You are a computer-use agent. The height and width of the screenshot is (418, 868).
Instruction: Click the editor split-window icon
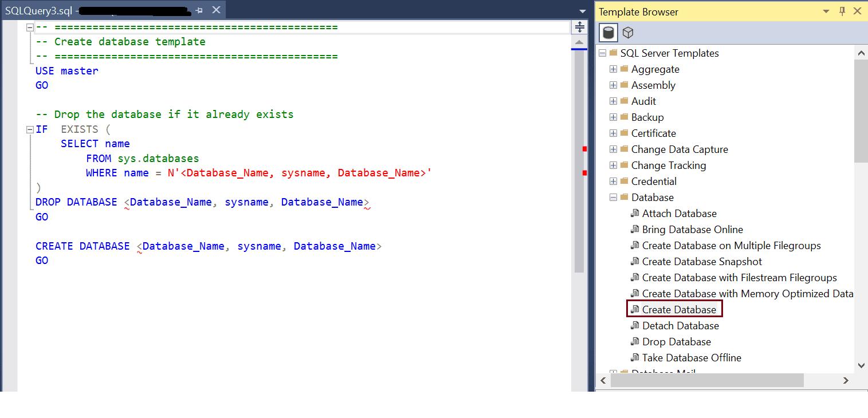click(579, 27)
